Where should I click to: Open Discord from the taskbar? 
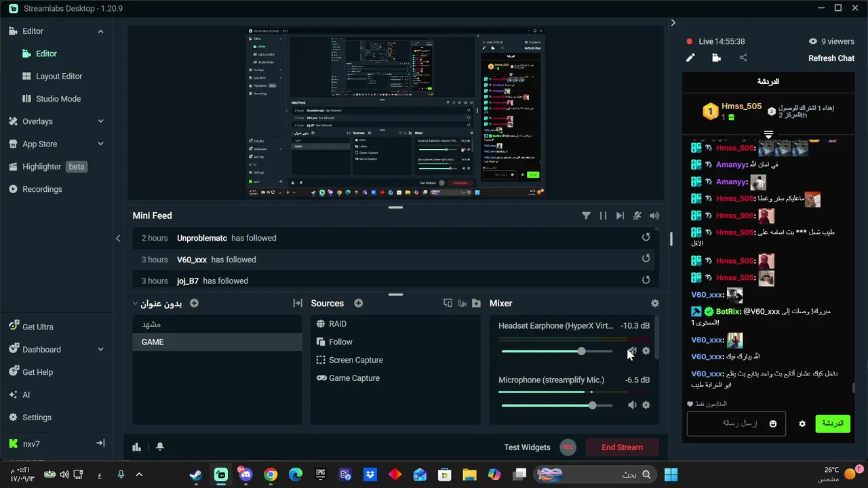click(x=245, y=474)
